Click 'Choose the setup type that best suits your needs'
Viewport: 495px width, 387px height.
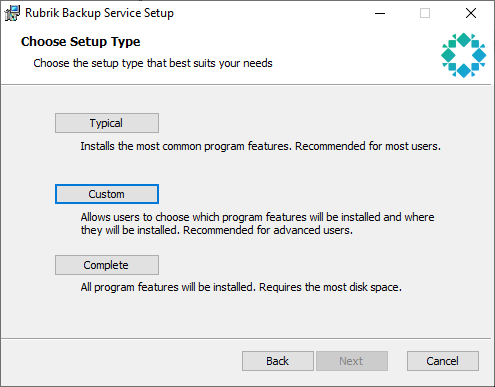tap(153, 63)
